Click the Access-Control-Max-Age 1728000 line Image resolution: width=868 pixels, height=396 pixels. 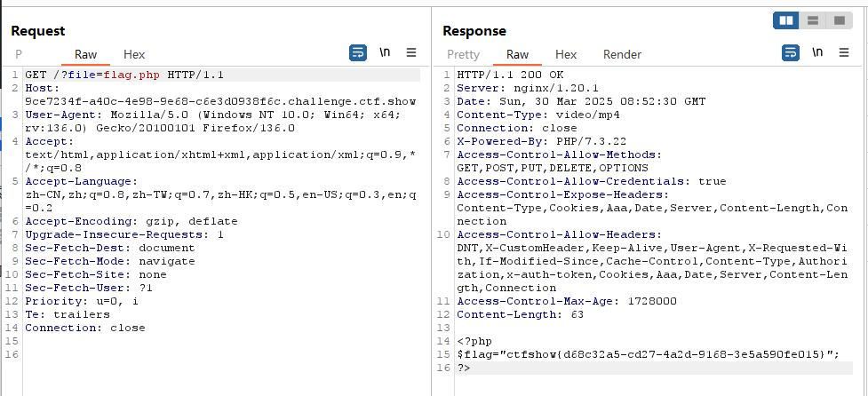point(567,301)
